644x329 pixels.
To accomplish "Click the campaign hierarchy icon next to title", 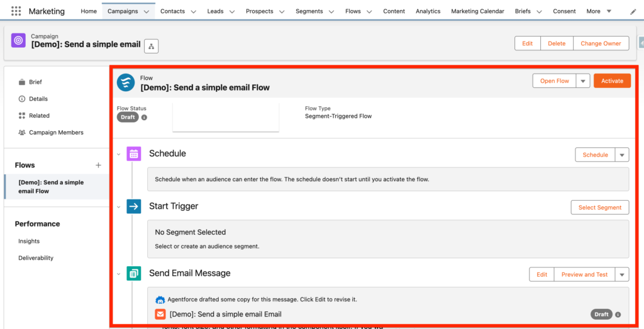I will pos(151,45).
